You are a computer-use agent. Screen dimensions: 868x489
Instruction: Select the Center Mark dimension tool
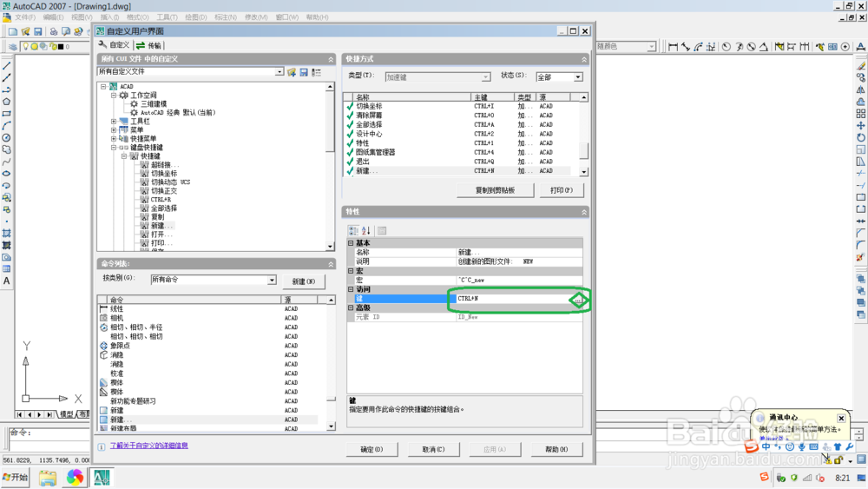(x=845, y=47)
